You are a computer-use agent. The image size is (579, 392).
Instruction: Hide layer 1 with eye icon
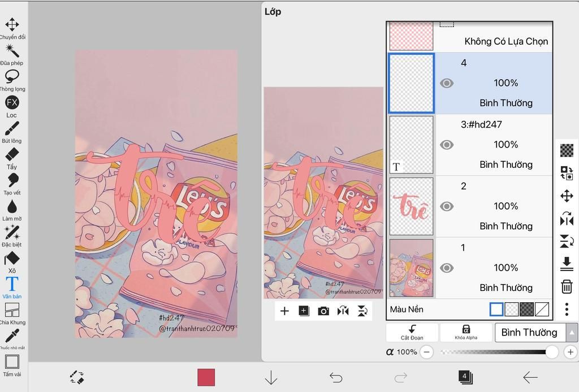click(x=447, y=268)
